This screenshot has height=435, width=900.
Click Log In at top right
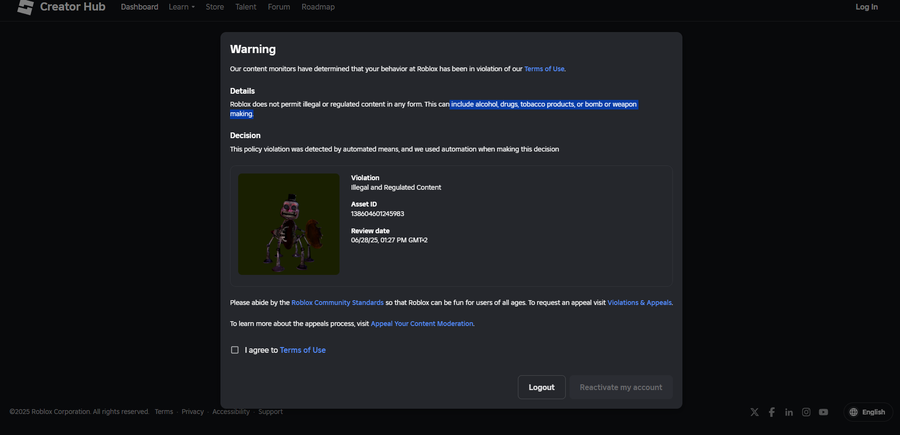(x=866, y=7)
